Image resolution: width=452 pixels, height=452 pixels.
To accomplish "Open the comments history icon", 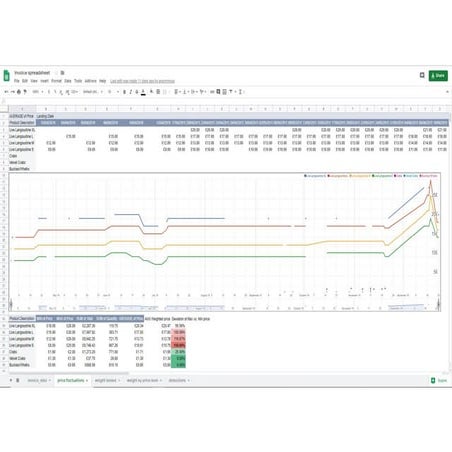I will click(422, 75).
